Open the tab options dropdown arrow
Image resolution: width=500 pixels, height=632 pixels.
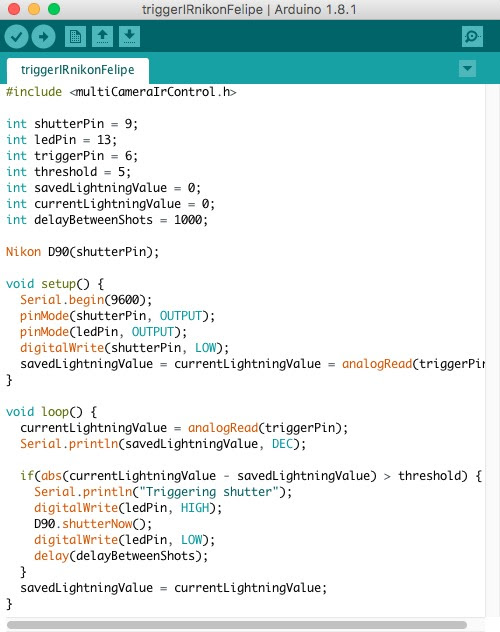click(x=467, y=69)
